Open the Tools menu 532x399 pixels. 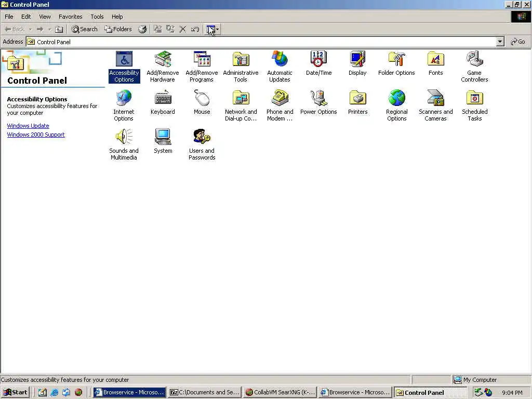click(x=97, y=17)
